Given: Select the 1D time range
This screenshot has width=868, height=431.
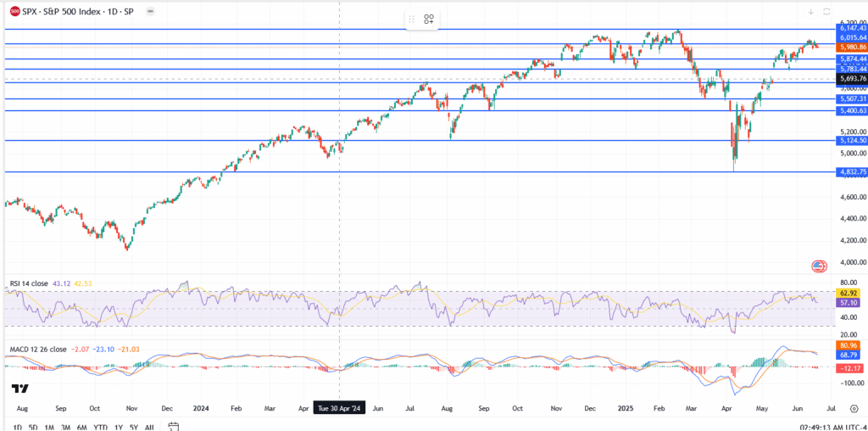Looking at the screenshot, I should coord(18,427).
